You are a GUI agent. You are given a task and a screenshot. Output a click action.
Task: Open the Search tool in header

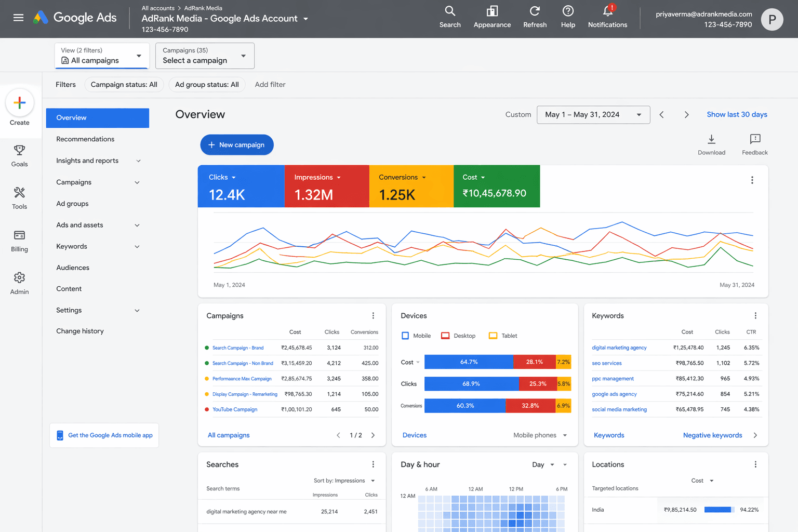pos(450,17)
